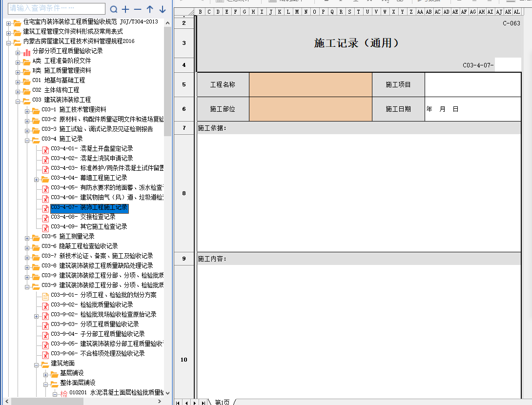Click the 工程名称 input cell
Viewport: 532px width, 405px height.
tap(310, 84)
